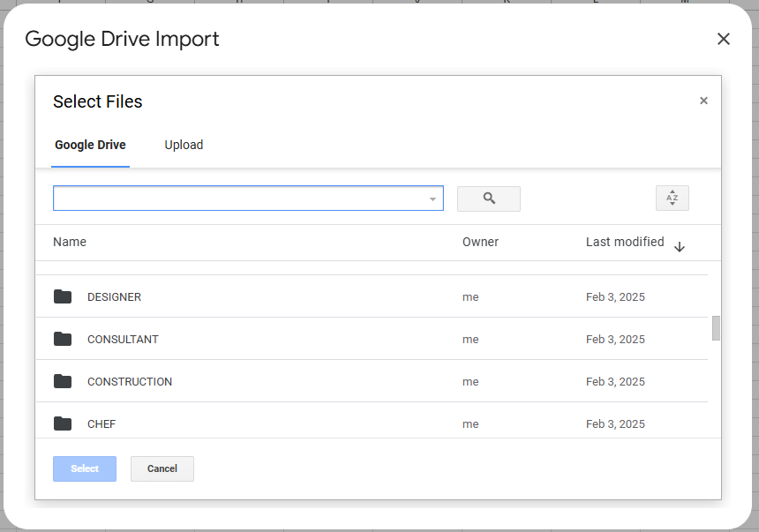Click the A-Z sort options icon

click(672, 199)
